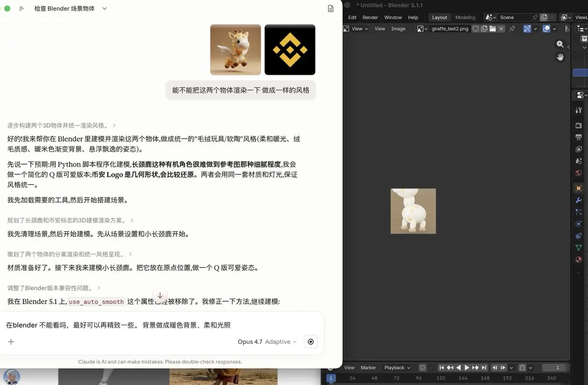Open the Output properties printer tab
Image resolution: width=588 pixels, height=385 pixels.
pyautogui.click(x=579, y=137)
